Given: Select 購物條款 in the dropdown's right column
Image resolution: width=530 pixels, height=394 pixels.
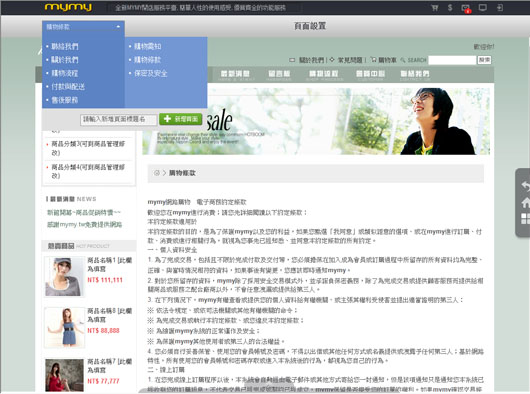Looking at the screenshot, I should pos(147,60).
